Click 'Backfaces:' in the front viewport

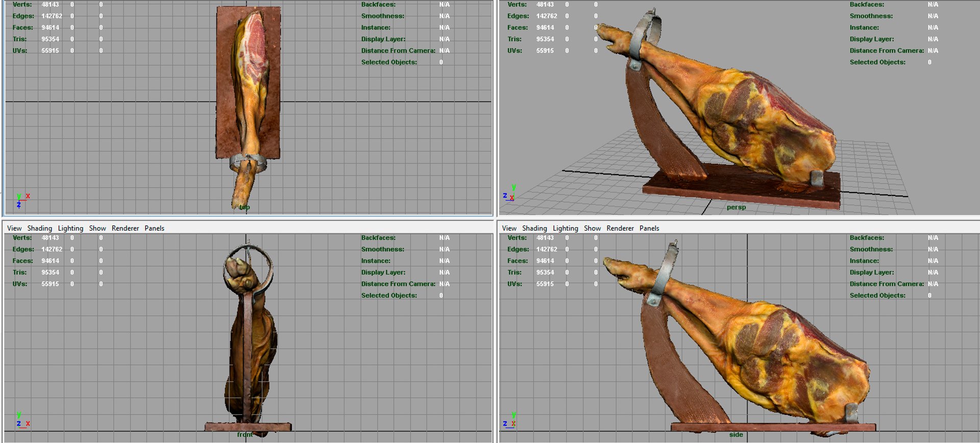tap(378, 238)
